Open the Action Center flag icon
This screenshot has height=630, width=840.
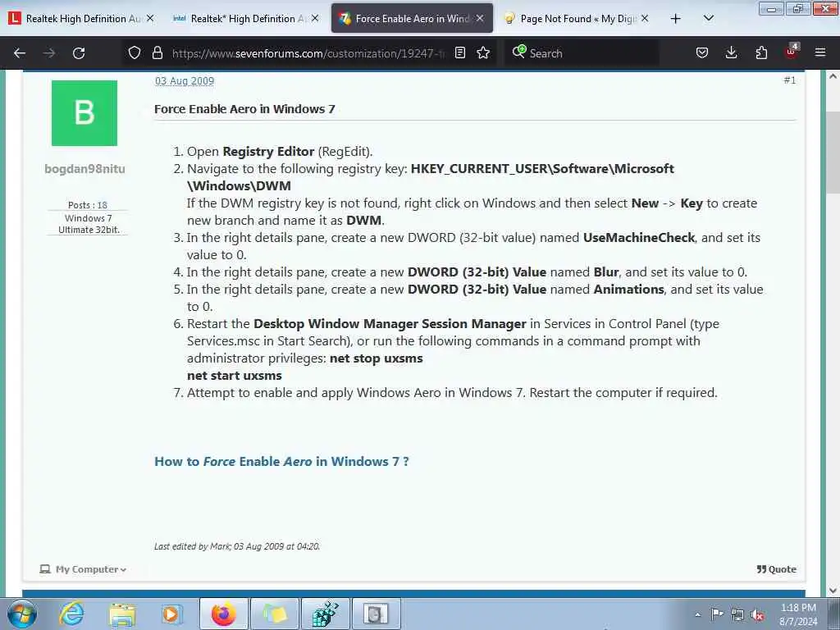coord(717,614)
